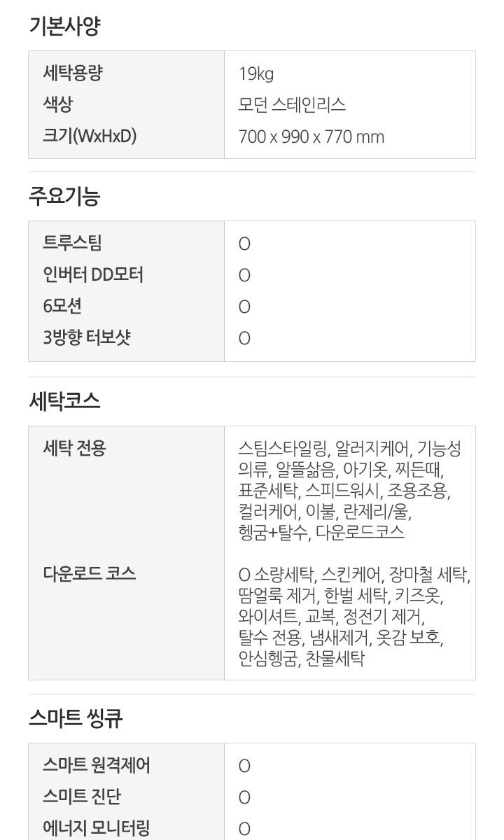Click the 3방향 터보샷 feature label
The height and width of the screenshot is (840, 504).
87,337
